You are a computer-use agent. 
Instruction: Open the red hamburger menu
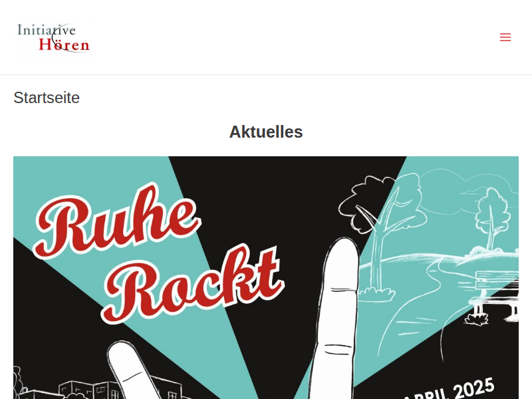505,37
